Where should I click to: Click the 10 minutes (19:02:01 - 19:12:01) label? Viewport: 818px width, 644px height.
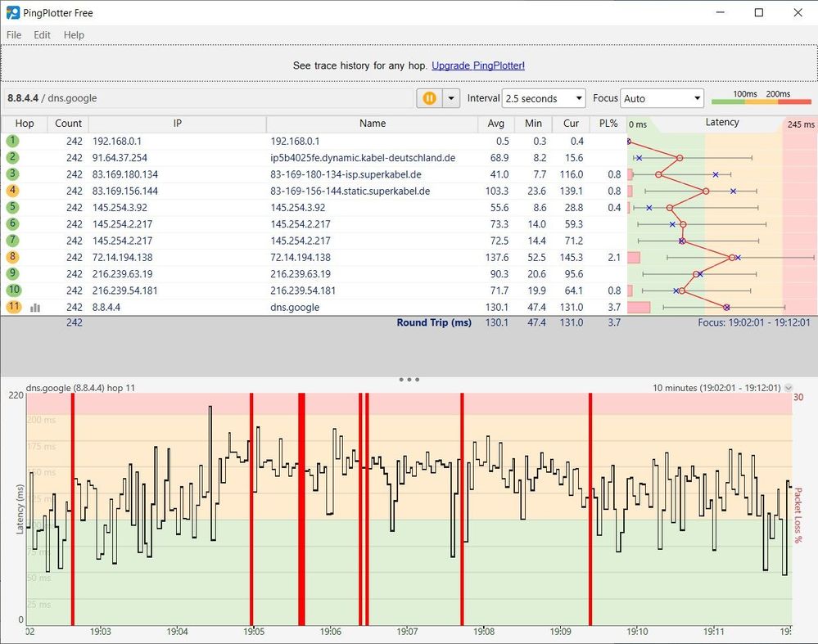pyautogui.click(x=716, y=388)
